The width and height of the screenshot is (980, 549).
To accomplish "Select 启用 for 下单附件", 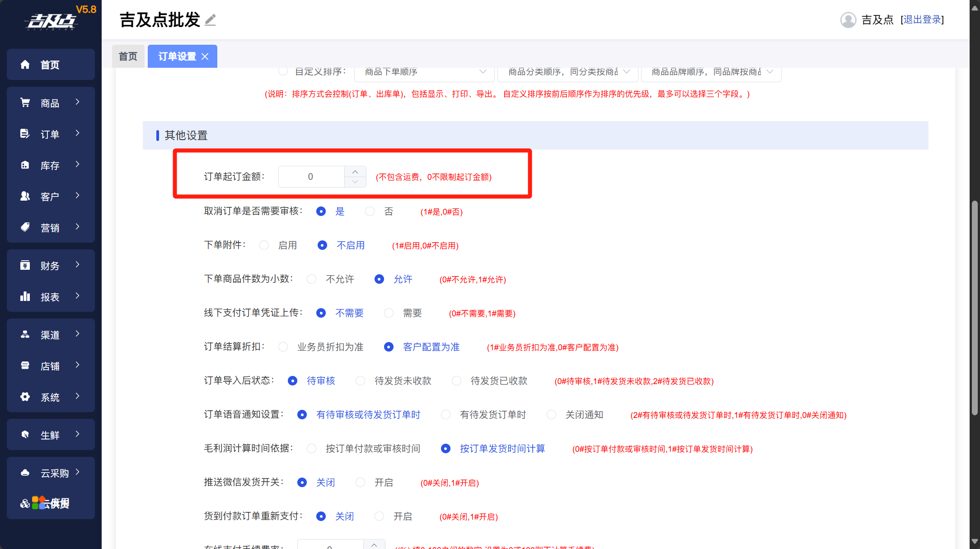I will pyautogui.click(x=264, y=245).
